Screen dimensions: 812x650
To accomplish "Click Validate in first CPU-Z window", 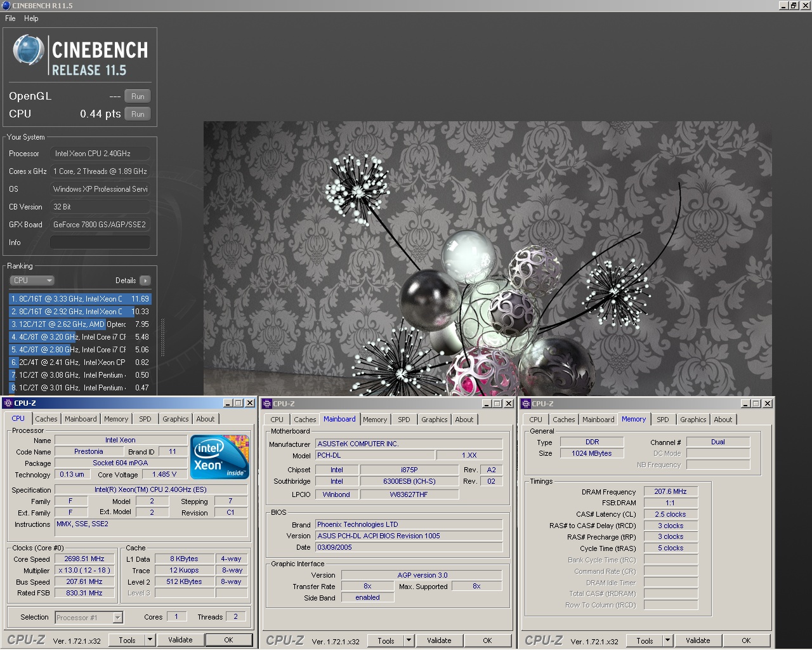I will [x=180, y=640].
